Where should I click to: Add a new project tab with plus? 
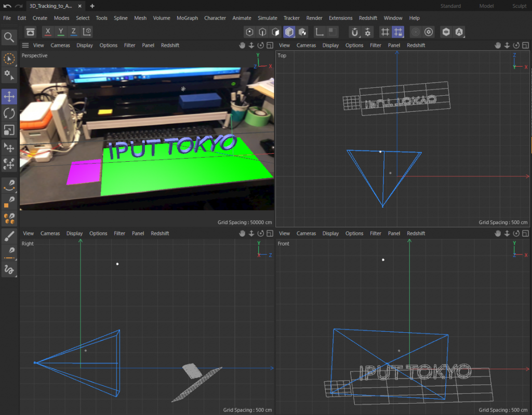[x=92, y=6]
